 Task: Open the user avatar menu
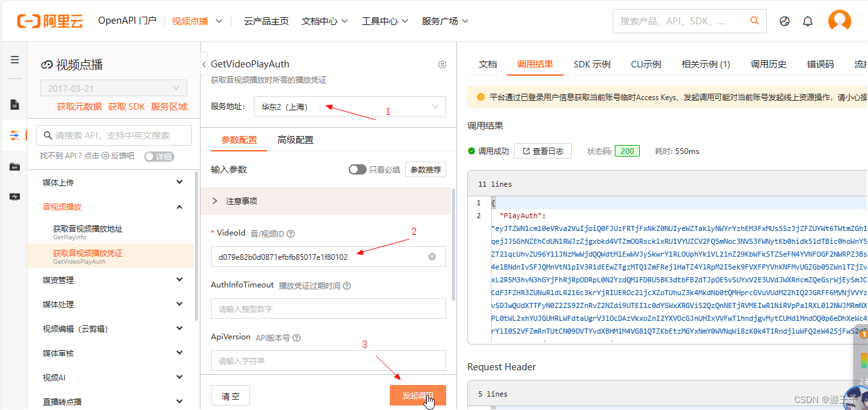pyautogui.click(x=839, y=21)
